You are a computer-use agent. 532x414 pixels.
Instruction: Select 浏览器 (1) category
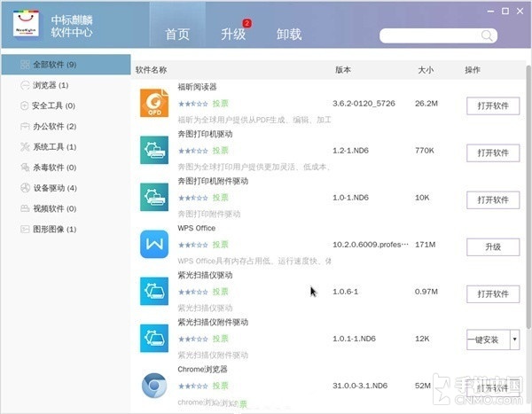tap(66, 85)
